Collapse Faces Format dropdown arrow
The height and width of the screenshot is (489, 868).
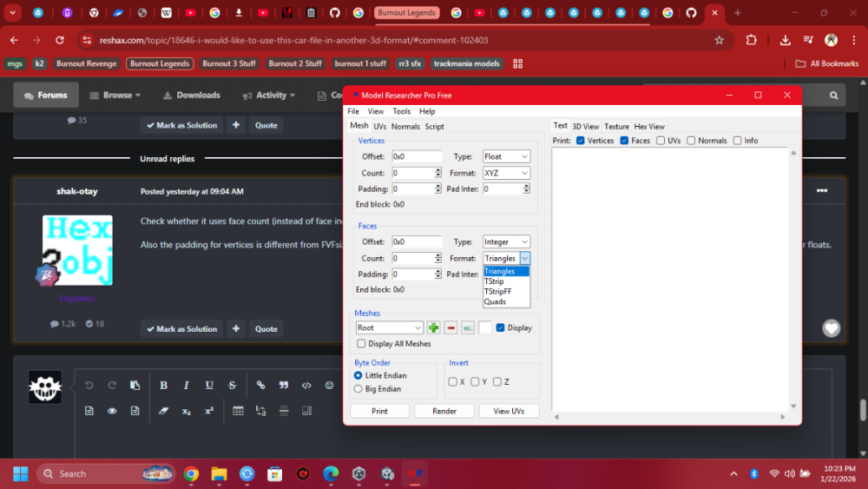pyautogui.click(x=525, y=258)
